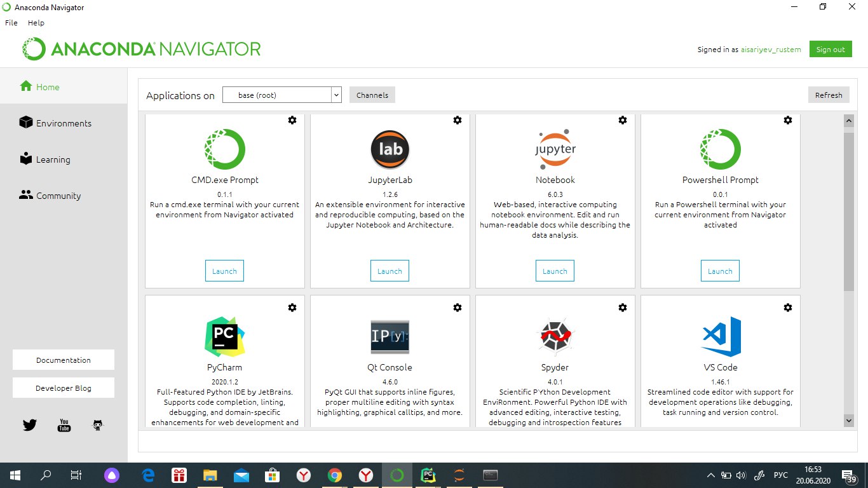This screenshot has width=868, height=488.
Task: Refresh the applications list
Action: (x=829, y=95)
